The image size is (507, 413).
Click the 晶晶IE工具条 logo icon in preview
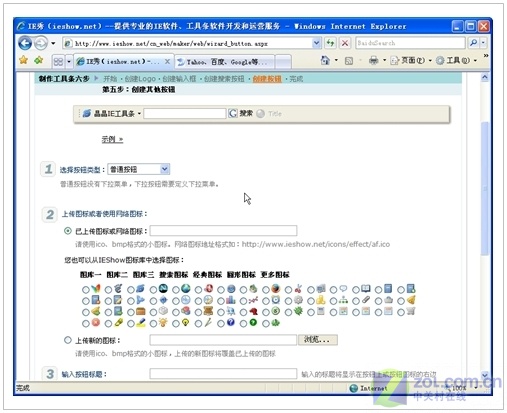coord(87,114)
